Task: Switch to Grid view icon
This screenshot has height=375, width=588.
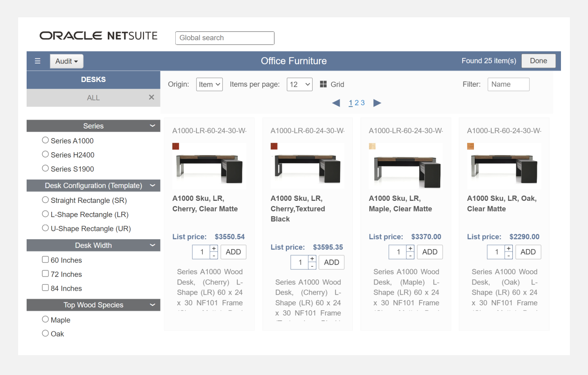Action: (x=324, y=84)
